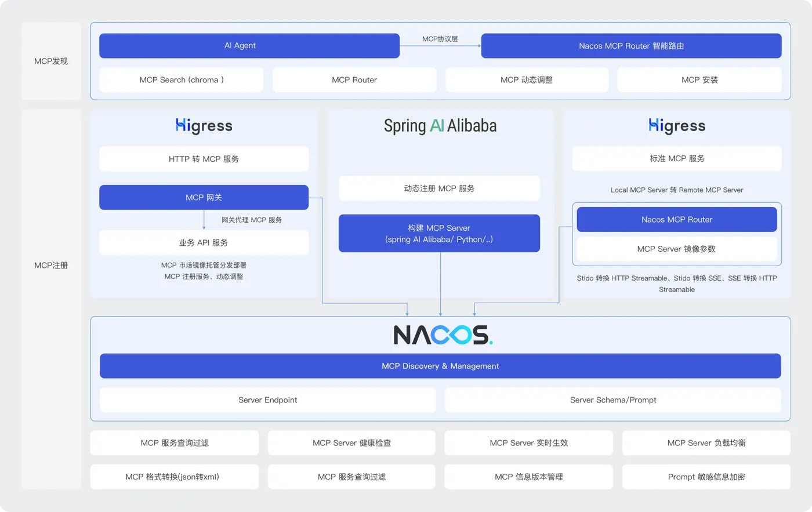Click the Nacos MCP Router 智能路由 block

631,46
